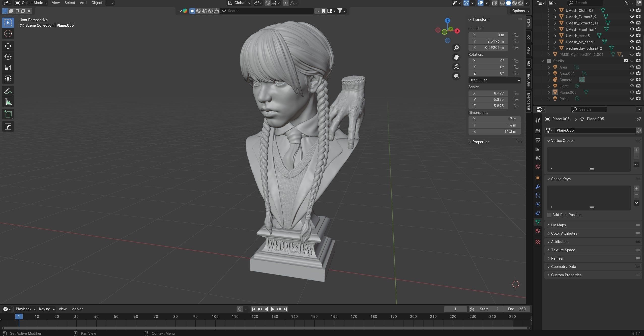Switch to the HardOps sidebar tab
Image resolution: width=644 pixels, height=336 pixels.
pyautogui.click(x=529, y=79)
